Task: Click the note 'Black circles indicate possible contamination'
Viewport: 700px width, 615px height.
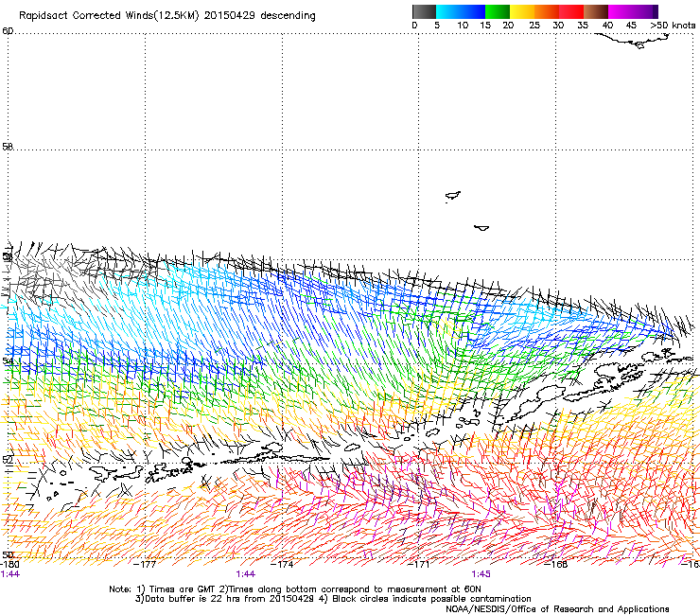Action: click(x=431, y=599)
